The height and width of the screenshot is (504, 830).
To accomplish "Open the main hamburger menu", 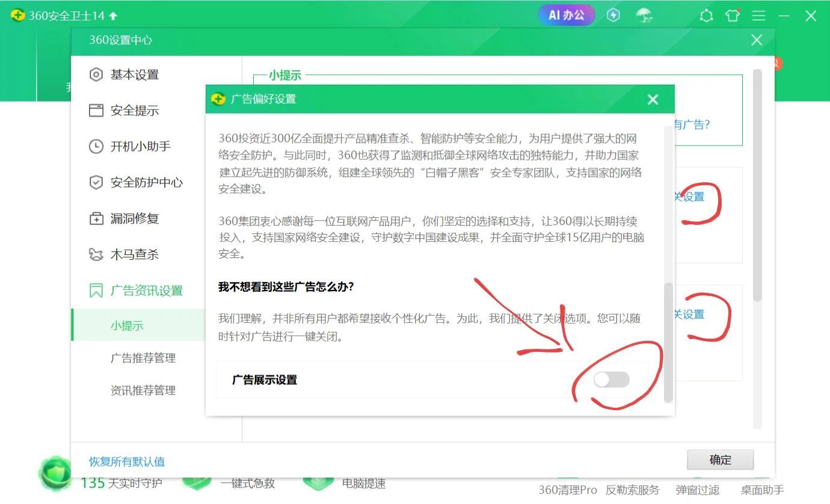I will click(758, 16).
